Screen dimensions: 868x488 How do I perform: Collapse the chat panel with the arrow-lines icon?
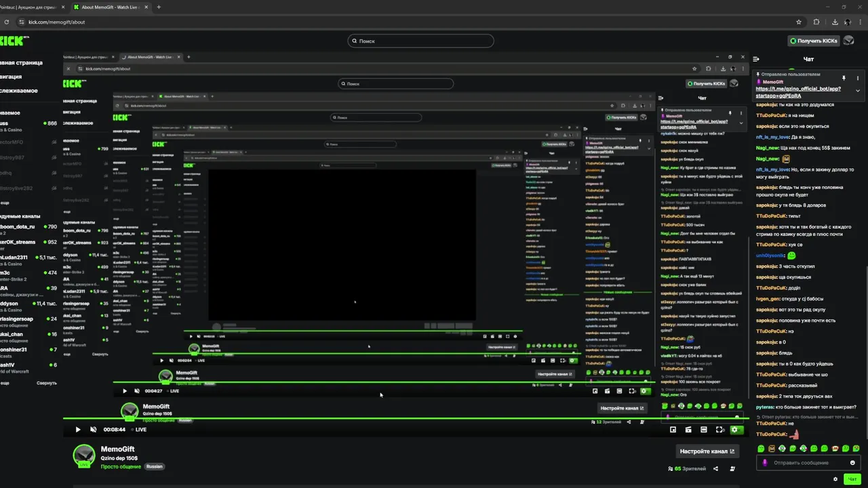click(756, 59)
